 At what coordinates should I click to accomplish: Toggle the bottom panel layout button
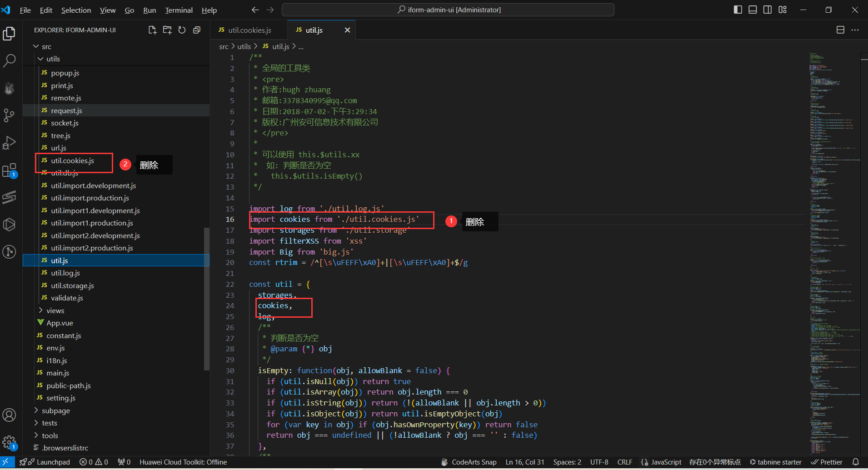pos(753,10)
